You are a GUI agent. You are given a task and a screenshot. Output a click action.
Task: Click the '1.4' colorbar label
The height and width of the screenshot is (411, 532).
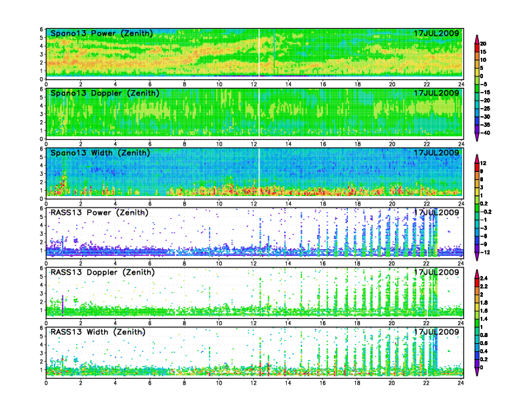point(484,319)
